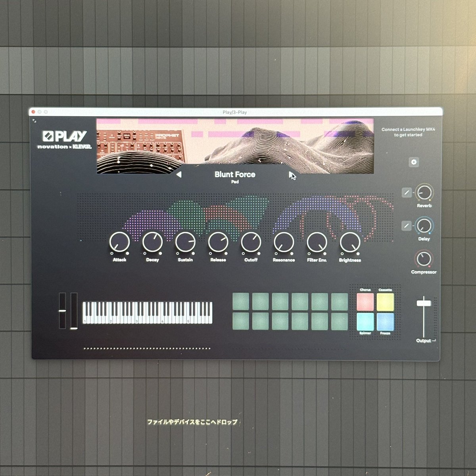This screenshot has height=476, width=476.
Task: Click the modulation wheel strip
Action: click(74, 311)
